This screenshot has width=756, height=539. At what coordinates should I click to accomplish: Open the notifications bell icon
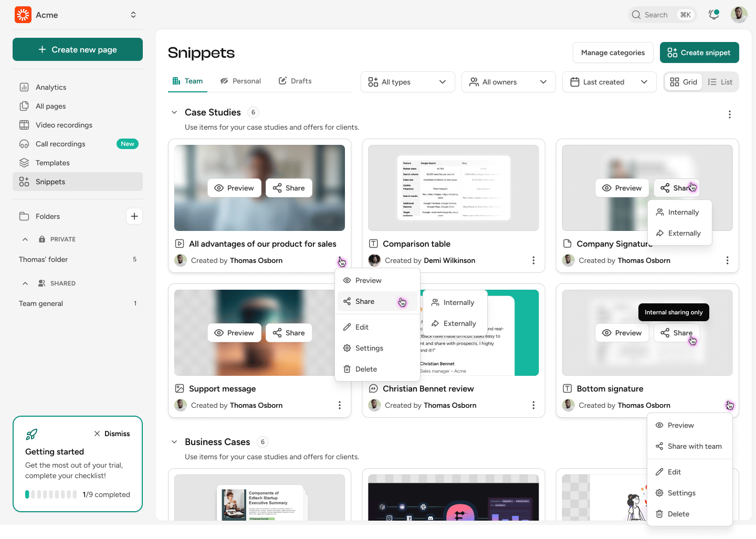pos(713,15)
